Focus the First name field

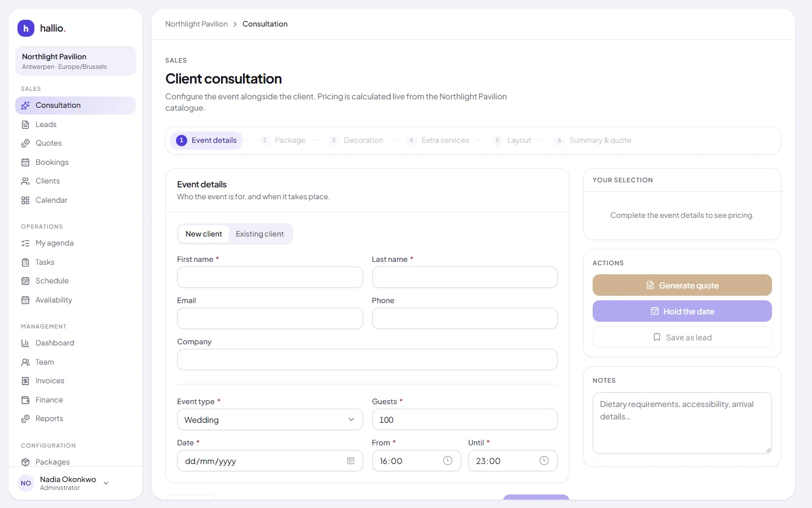click(270, 278)
